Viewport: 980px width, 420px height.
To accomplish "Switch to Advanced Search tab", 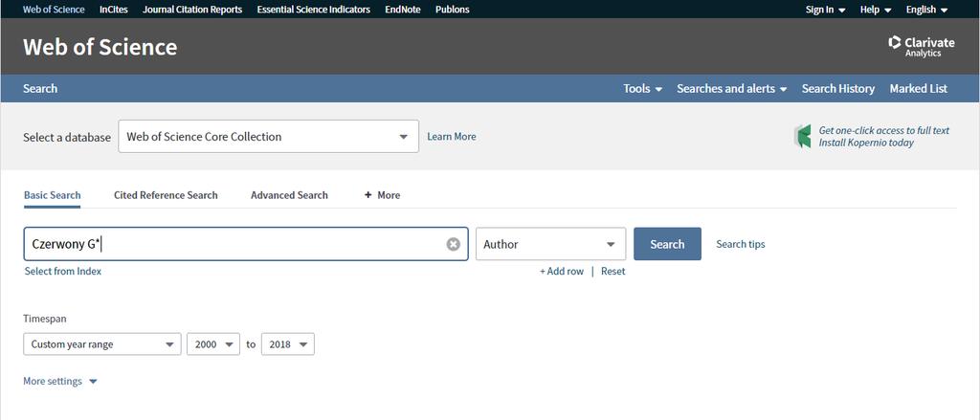I will (x=289, y=195).
